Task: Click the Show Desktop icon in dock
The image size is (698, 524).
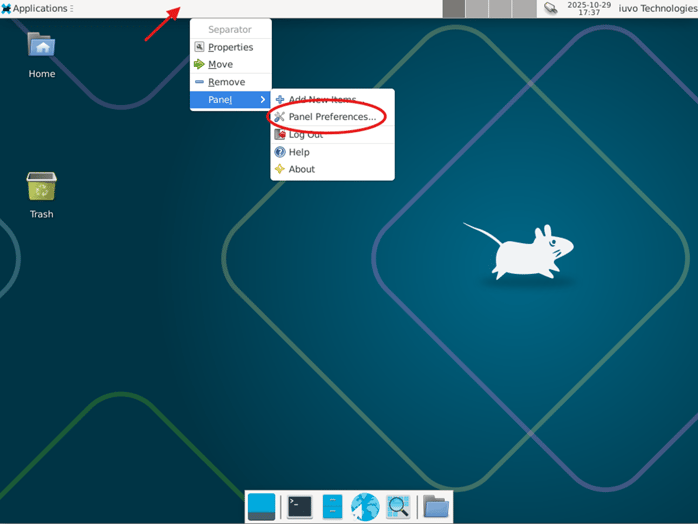Action: click(x=261, y=507)
